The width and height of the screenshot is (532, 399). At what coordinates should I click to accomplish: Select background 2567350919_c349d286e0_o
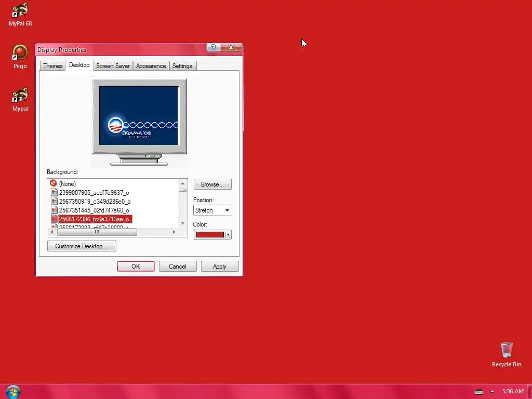point(95,201)
